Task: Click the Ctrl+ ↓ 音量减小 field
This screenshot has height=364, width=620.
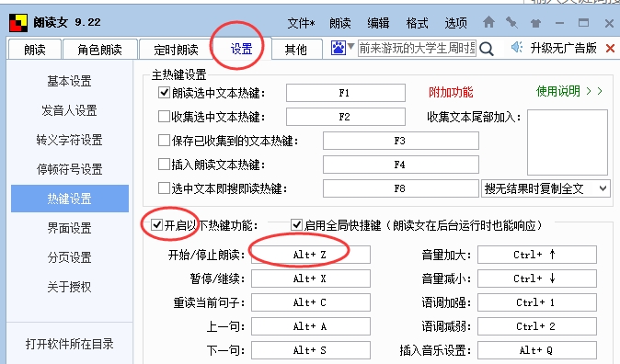Action: point(537,279)
